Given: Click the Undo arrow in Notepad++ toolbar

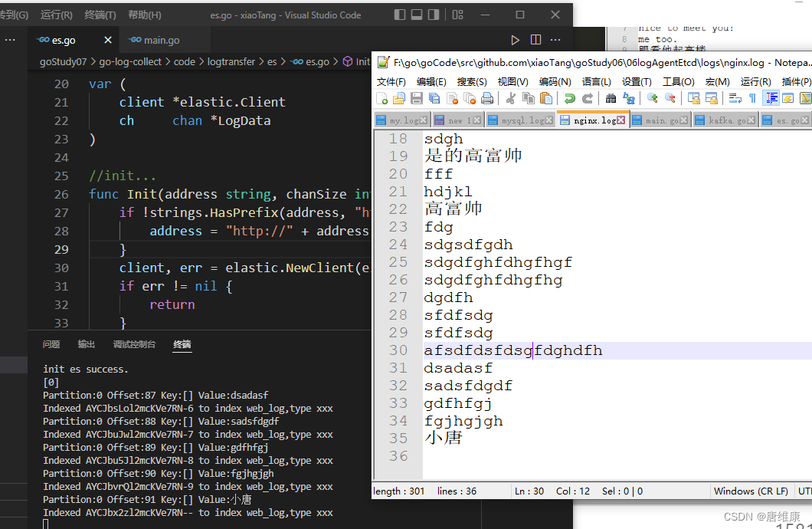Looking at the screenshot, I should [x=569, y=98].
